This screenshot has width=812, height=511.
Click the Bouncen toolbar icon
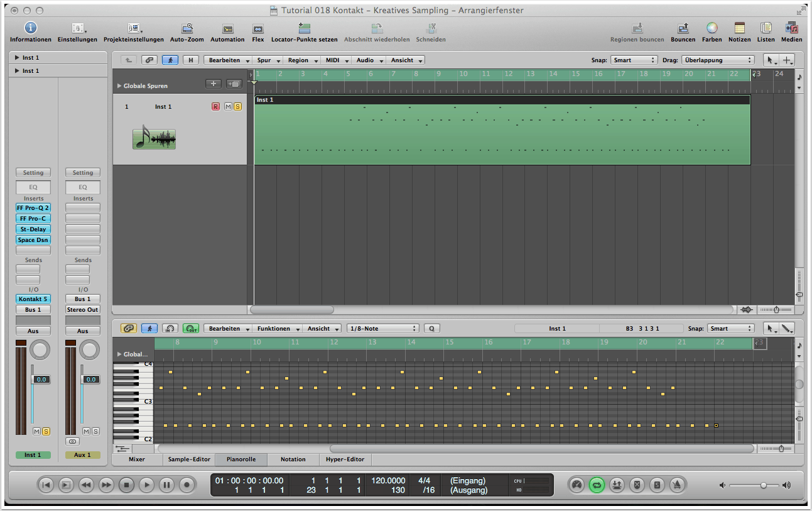pyautogui.click(x=683, y=29)
